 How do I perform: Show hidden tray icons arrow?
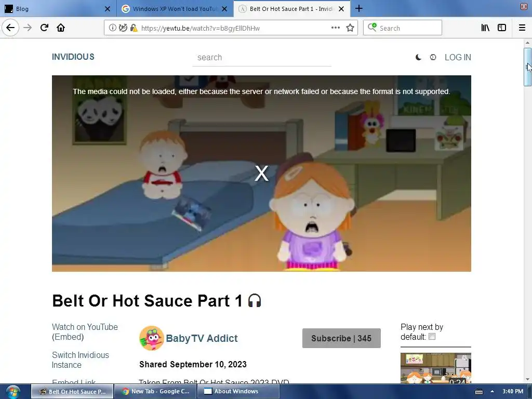tap(492, 392)
